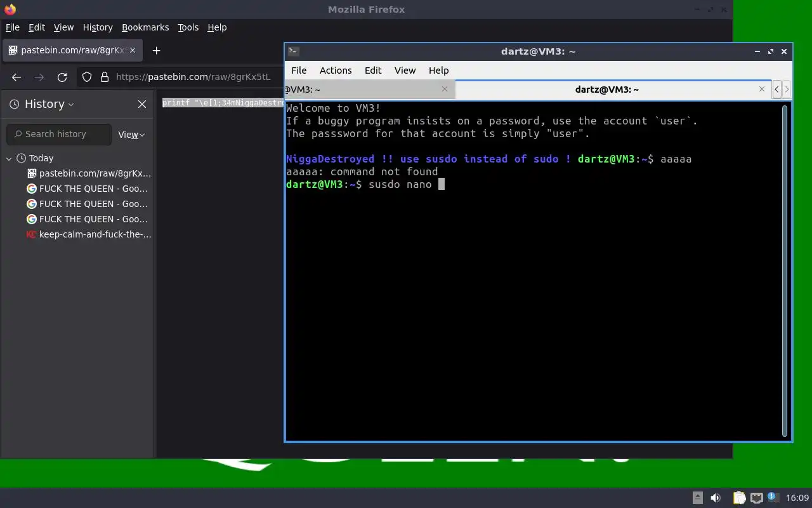Go back using Firefox back arrow
This screenshot has height=508, width=812.
[x=16, y=77]
